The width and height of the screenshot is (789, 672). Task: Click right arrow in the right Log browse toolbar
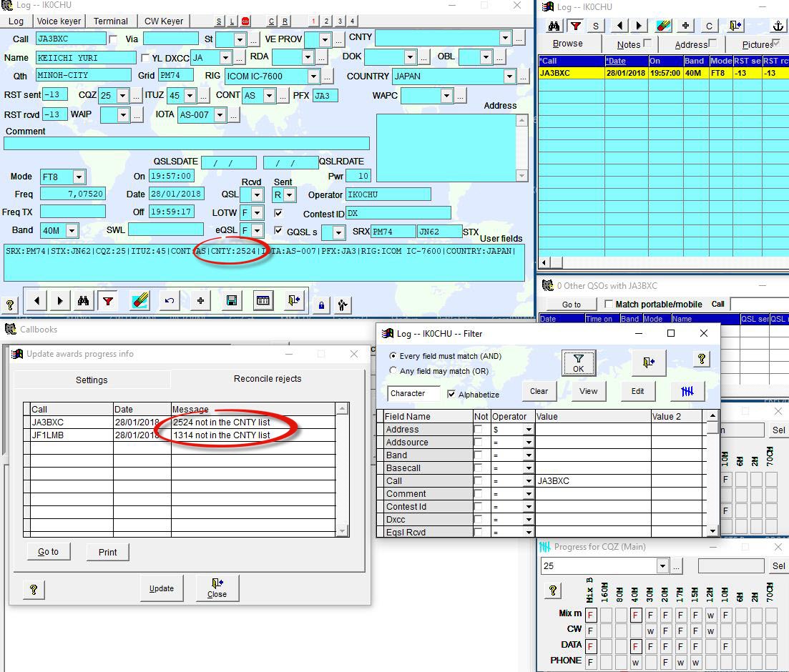click(x=639, y=26)
